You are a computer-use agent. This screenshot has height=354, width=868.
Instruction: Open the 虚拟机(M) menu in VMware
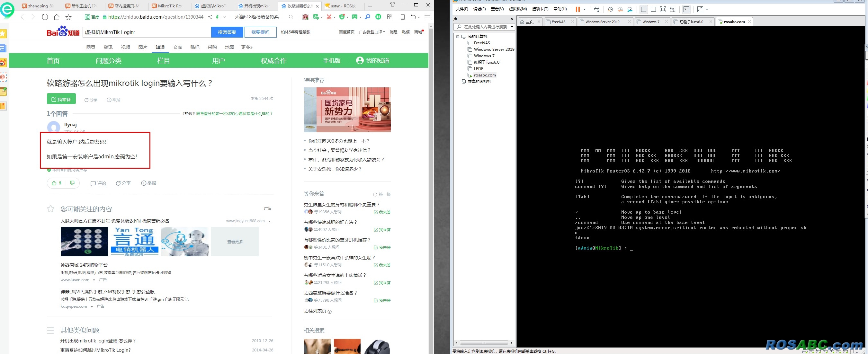point(518,9)
